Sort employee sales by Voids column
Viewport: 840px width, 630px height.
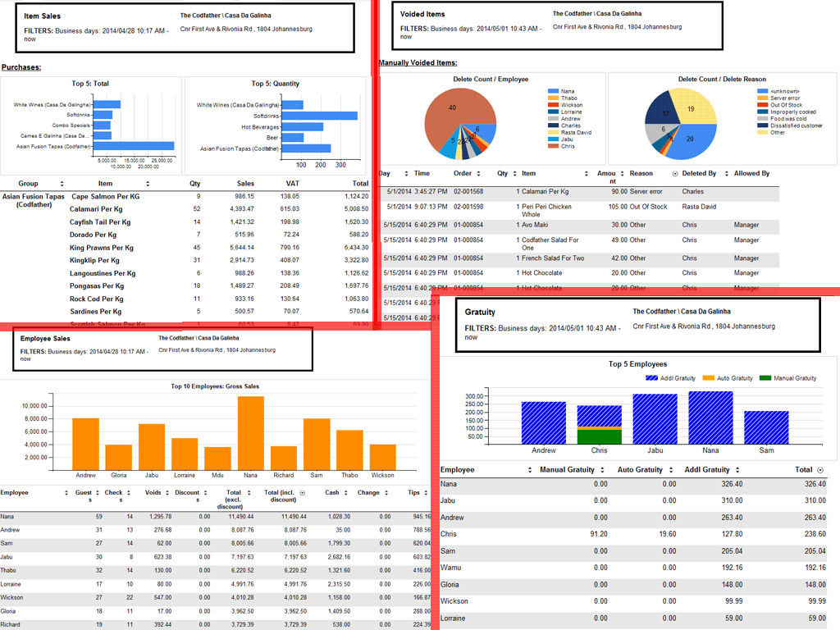pos(167,493)
